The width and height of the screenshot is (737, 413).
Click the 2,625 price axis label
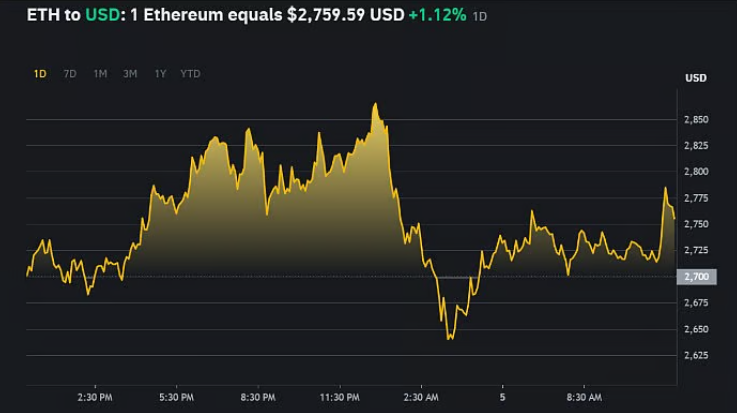point(695,355)
